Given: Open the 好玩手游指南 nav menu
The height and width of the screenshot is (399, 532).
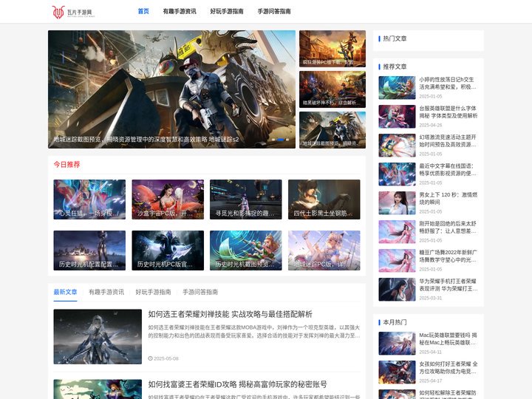Looking at the screenshot, I should [227, 11].
